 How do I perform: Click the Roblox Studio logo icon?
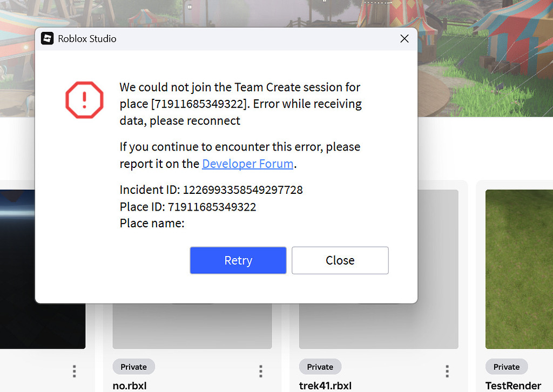pos(47,38)
